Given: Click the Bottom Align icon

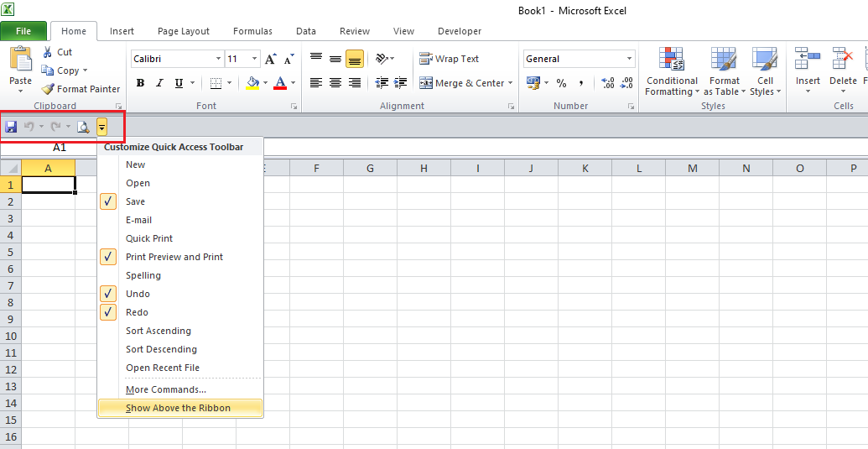Looking at the screenshot, I should click(354, 59).
